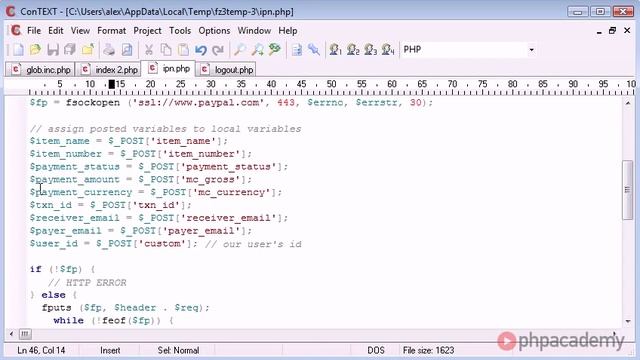640x360 pixels.
Task: Open the Options menu
Action: (214, 31)
